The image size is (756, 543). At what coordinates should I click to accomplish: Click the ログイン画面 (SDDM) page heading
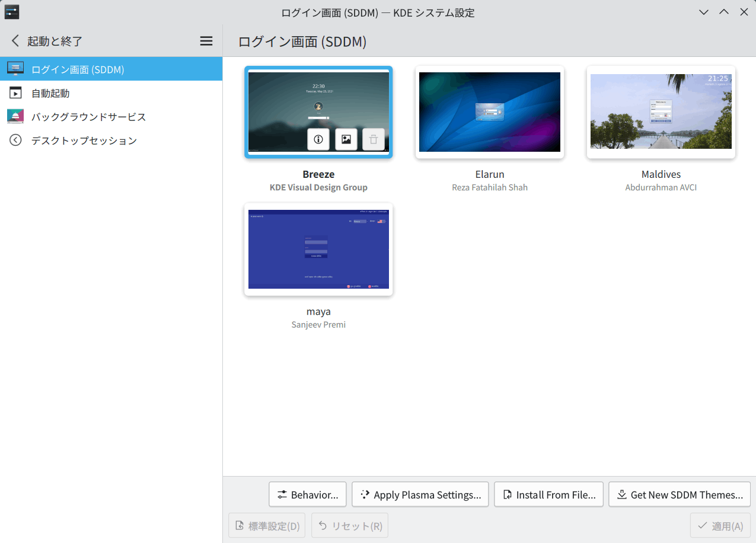(302, 41)
